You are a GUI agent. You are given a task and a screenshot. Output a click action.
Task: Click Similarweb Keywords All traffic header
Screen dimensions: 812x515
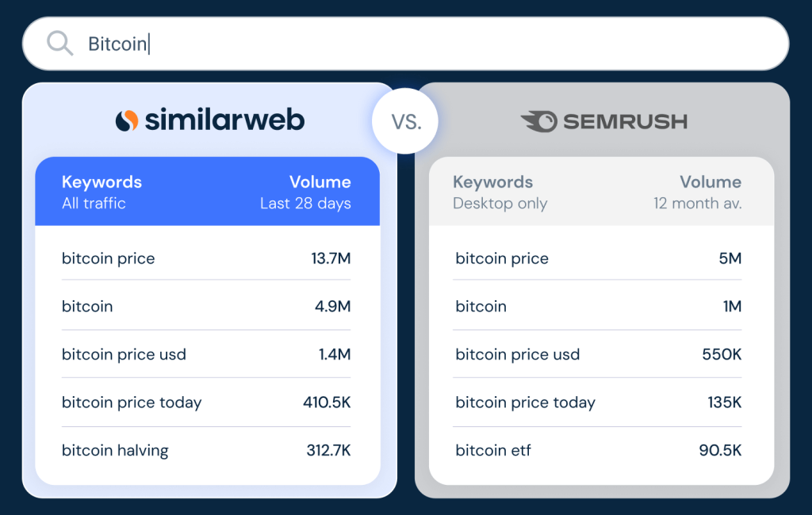click(101, 192)
